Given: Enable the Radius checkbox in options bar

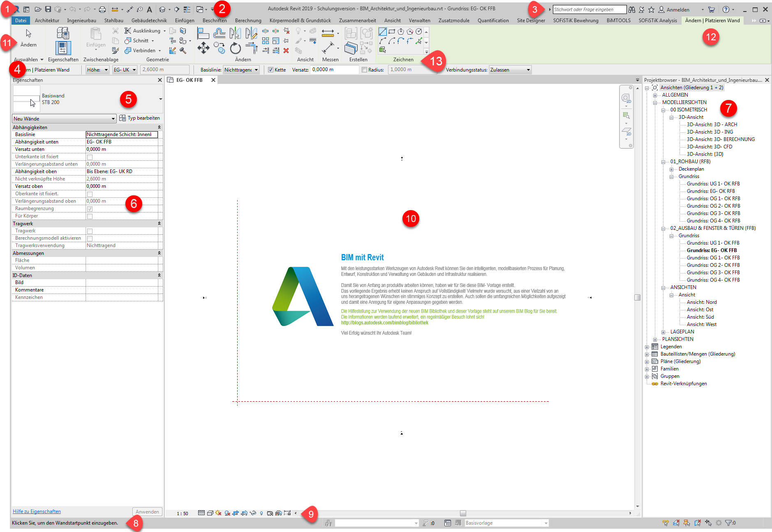Looking at the screenshot, I should [364, 70].
